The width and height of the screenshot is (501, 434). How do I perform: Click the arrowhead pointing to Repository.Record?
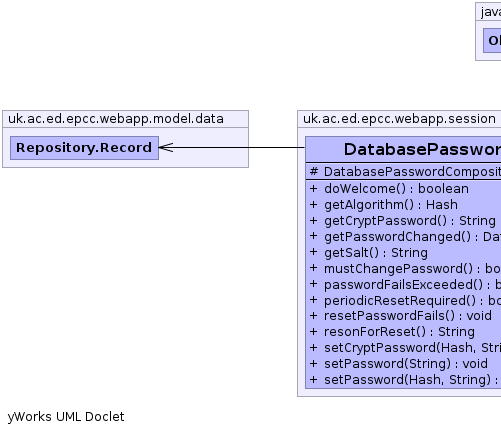166,148
